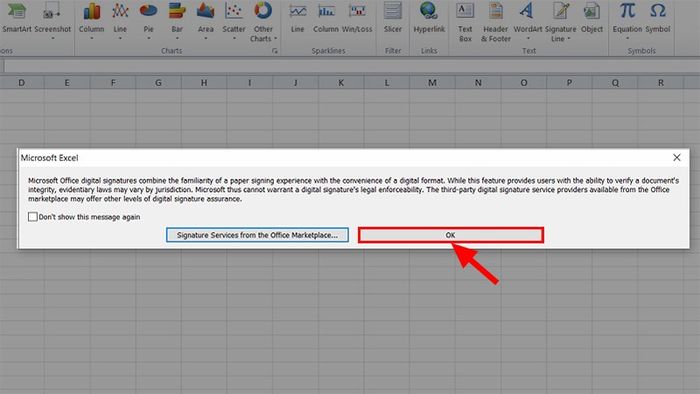Insert a Column sparkline

[326, 18]
